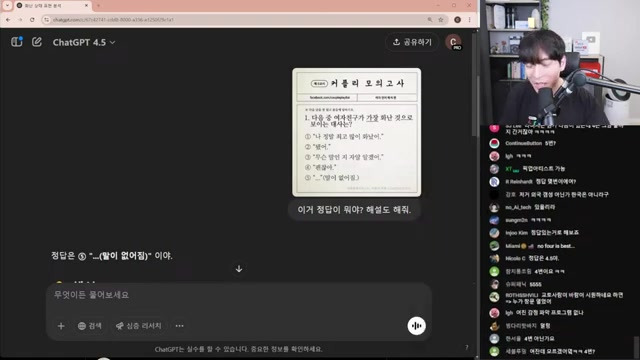Select the chat message 'no four is best...'

point(556,246)
